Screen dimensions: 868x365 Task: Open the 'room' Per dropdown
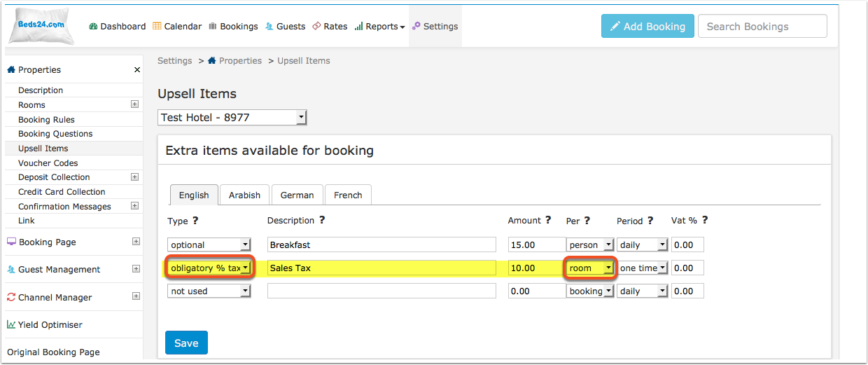590,268
